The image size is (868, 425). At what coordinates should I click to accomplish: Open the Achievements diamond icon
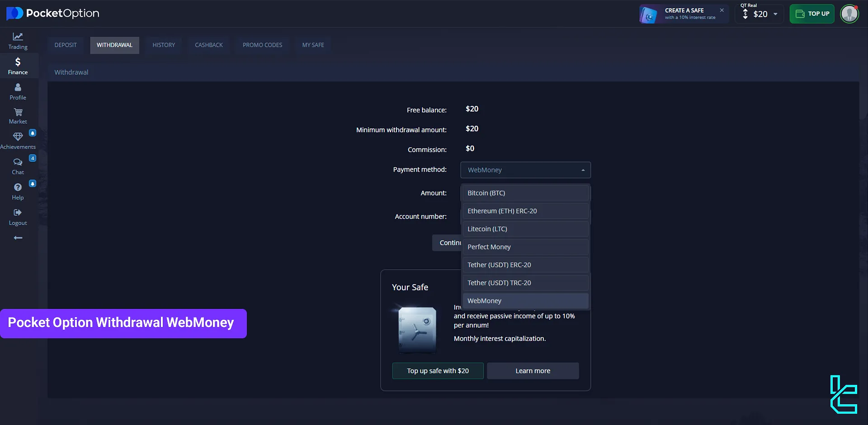[18, 136]
